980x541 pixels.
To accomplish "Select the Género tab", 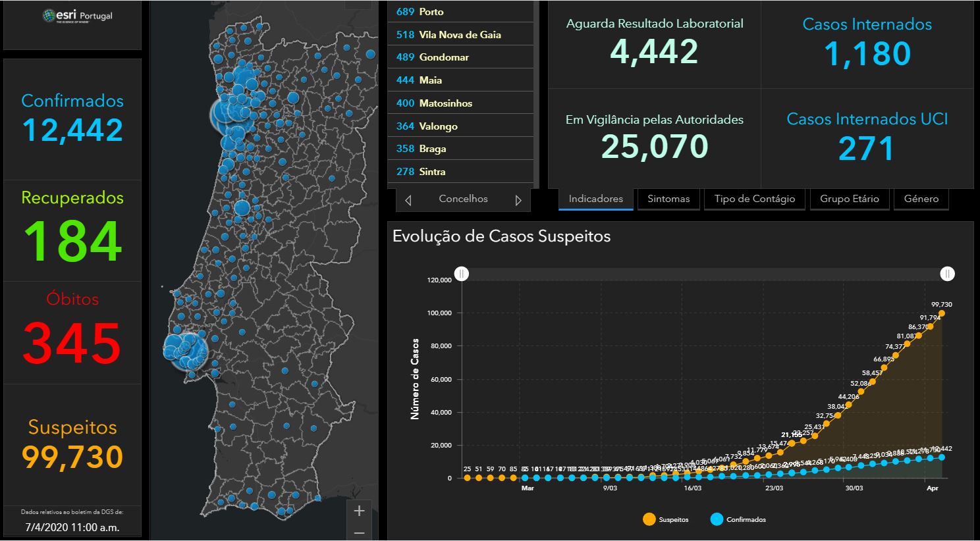I will point(921,199).
